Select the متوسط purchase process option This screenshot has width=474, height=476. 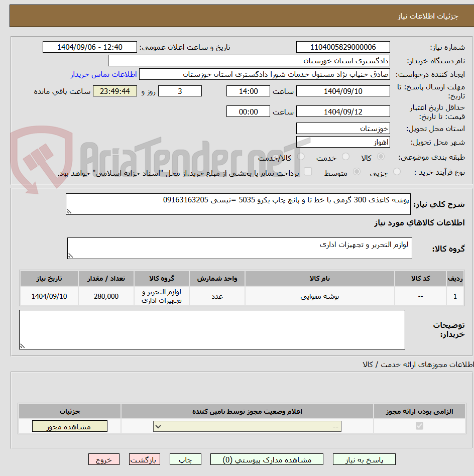(357, 172)
